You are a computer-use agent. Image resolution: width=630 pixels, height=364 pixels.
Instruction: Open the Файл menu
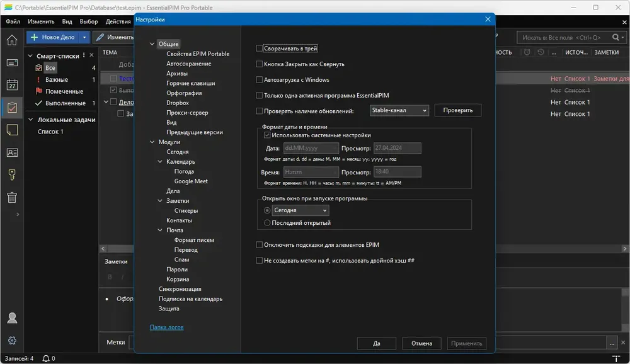click(x=13, y=21)
